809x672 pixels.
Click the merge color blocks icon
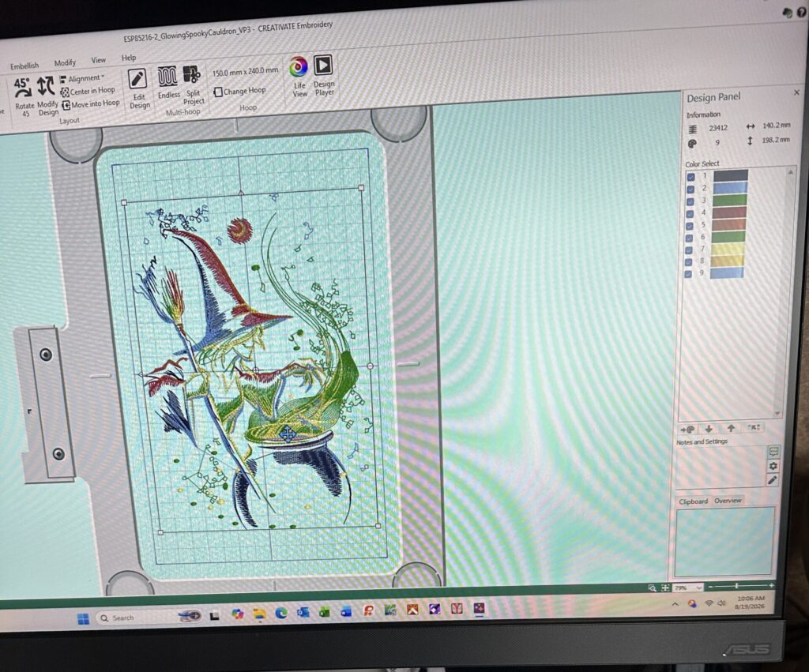754,427
